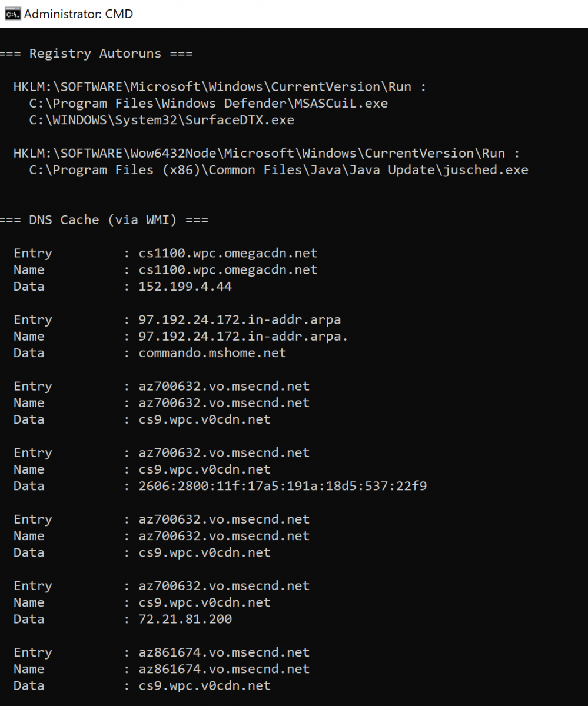588x706 pixels.
Task: Click the Wow6432Node Run registry key line
Action: click(x=267, y=154)
